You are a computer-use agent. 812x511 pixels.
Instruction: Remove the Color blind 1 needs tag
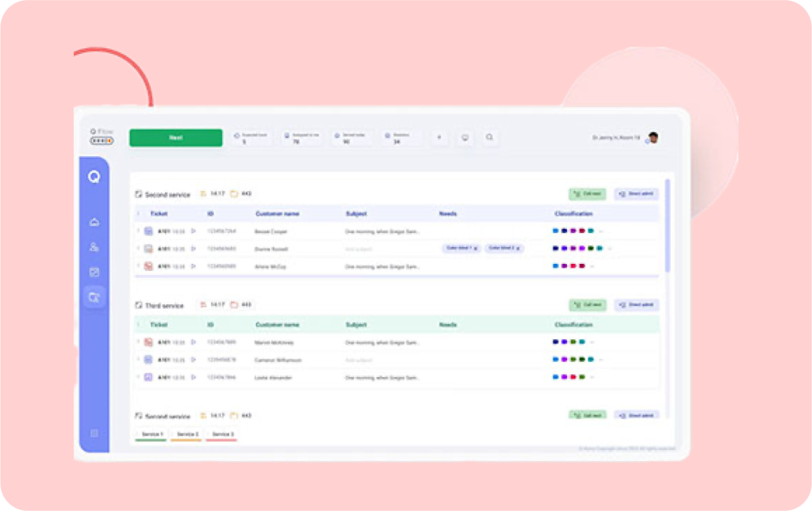click(475, 249)
